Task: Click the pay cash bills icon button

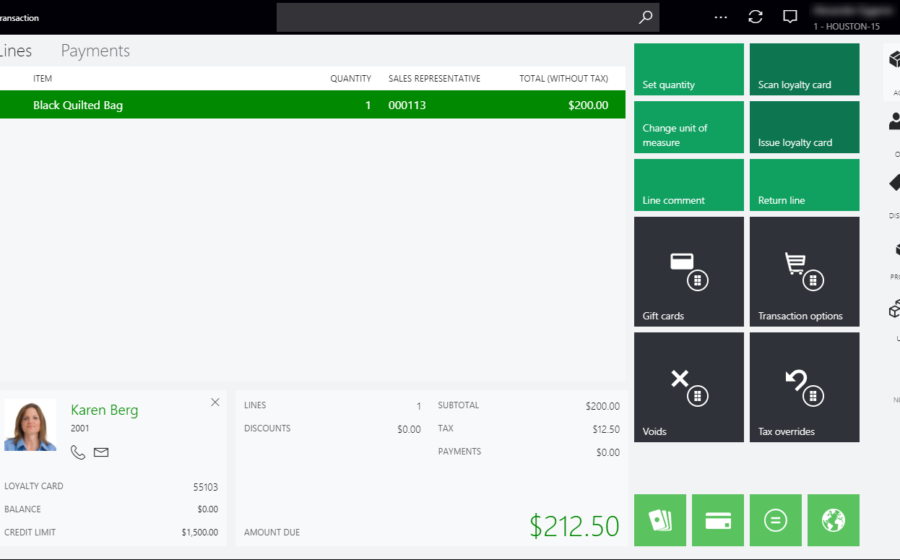Action: (660, 520)
